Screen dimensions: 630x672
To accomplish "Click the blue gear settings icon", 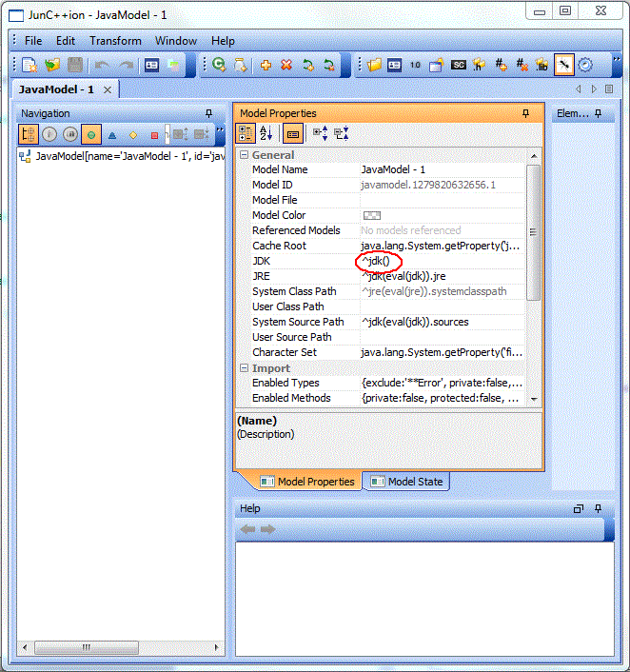I will click(x=585, y=65).
